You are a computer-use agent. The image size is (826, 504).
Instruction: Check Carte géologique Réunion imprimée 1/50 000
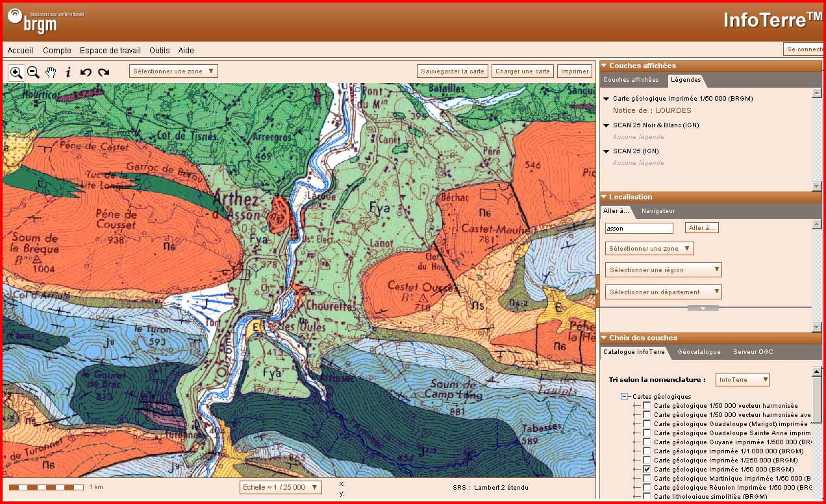click(646, 487)
